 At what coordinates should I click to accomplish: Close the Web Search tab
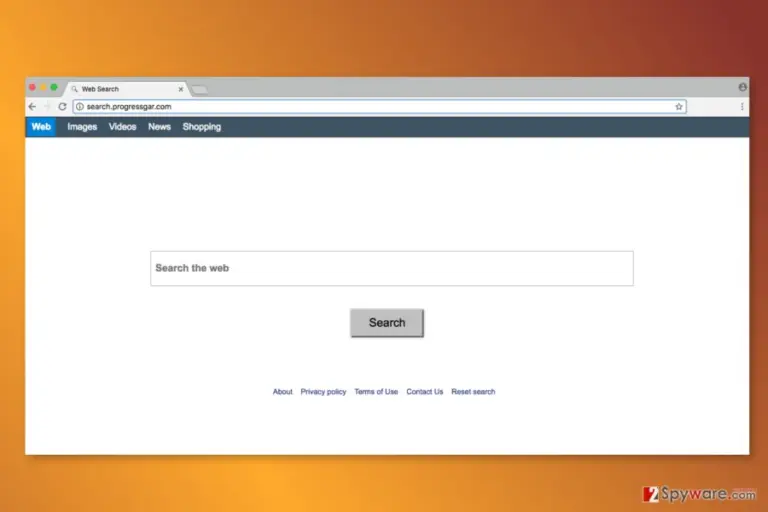[x=181, y=89]
